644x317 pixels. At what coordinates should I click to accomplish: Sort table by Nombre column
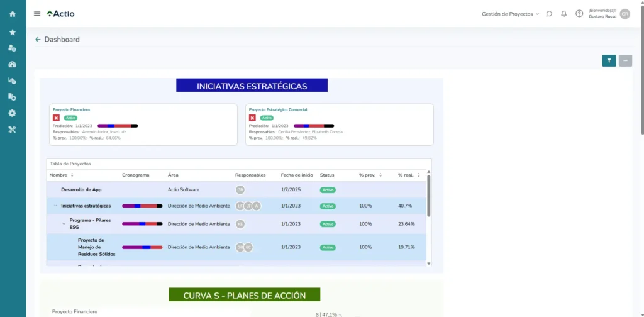(x=72, y=175)
